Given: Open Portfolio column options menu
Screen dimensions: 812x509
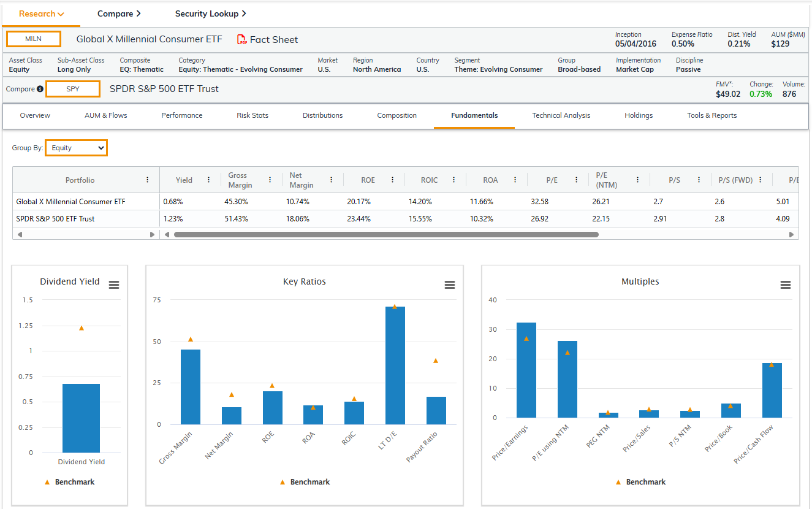Looking at the screenshot, I should click(148, 180).
